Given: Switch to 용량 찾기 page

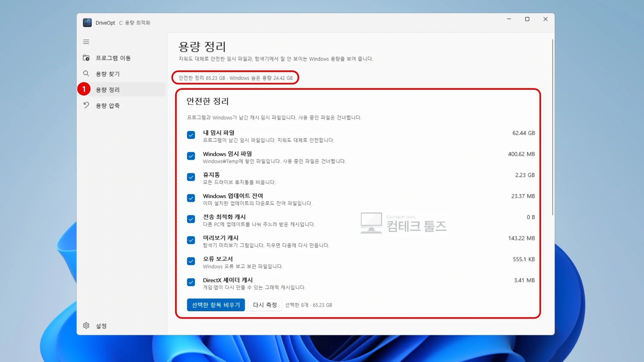Looking at the screenshot, I should click(122, 74).
